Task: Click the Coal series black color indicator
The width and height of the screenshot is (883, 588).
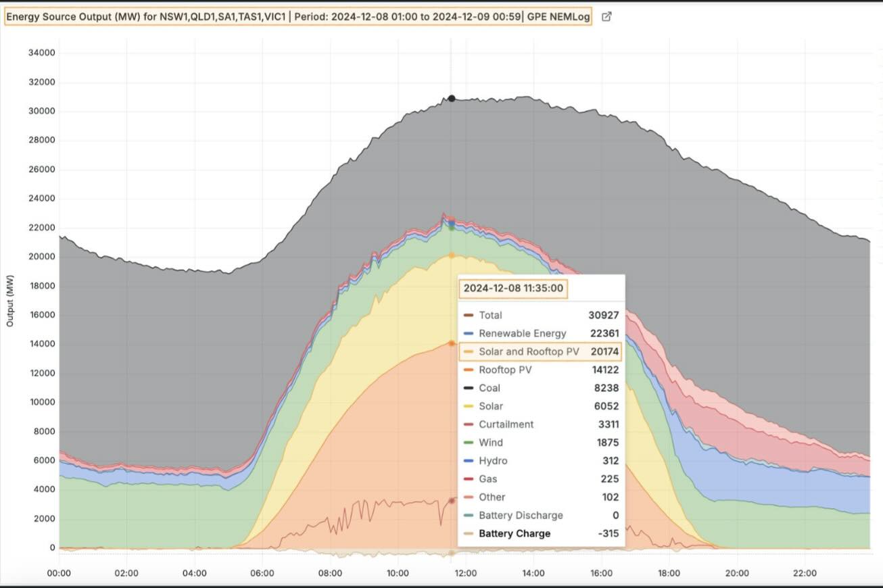Action: [468, 388]
